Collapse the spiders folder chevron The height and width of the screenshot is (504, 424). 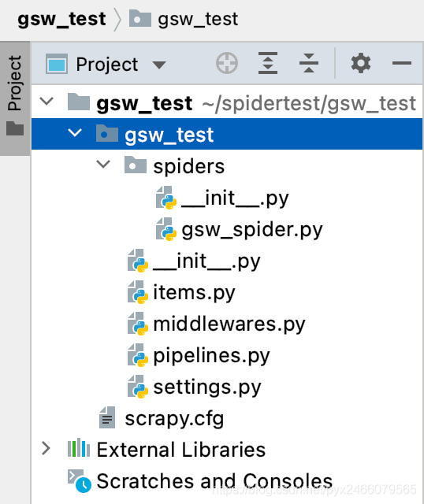[x=103, y=164]
